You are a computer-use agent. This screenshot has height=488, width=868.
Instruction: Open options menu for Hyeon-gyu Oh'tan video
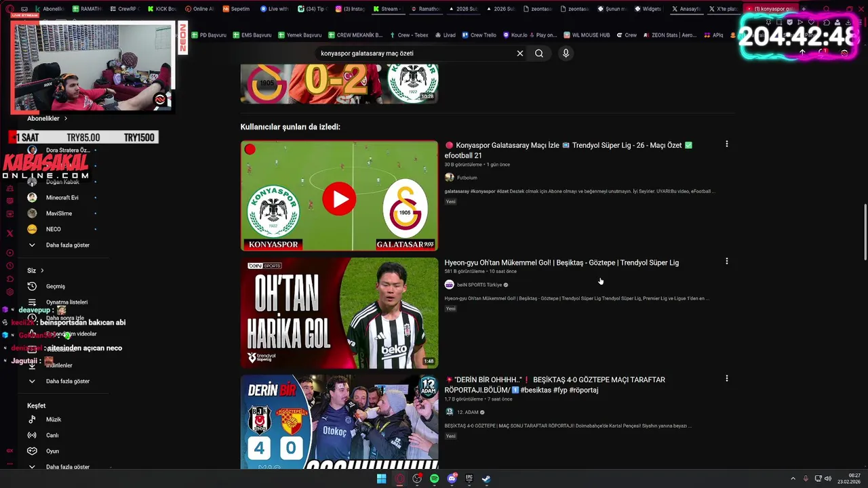pos(726,262)
